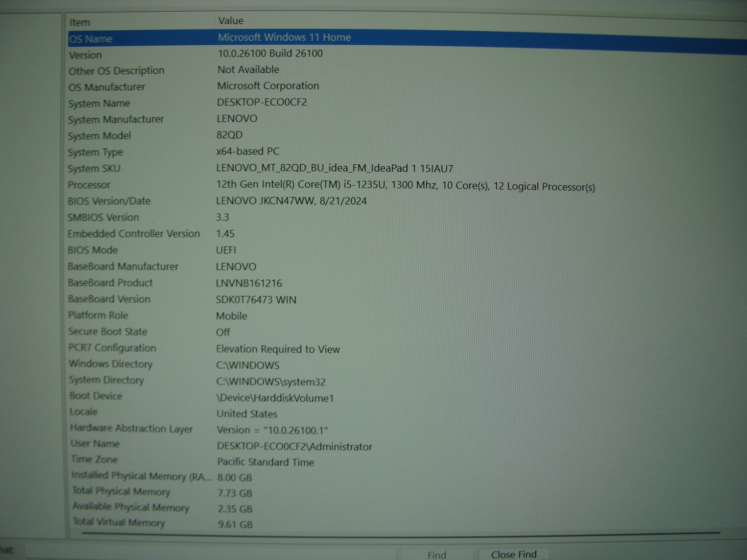Screen dimensions: 747x560
Task: Select System Type row label
Action: coord(95,152)
